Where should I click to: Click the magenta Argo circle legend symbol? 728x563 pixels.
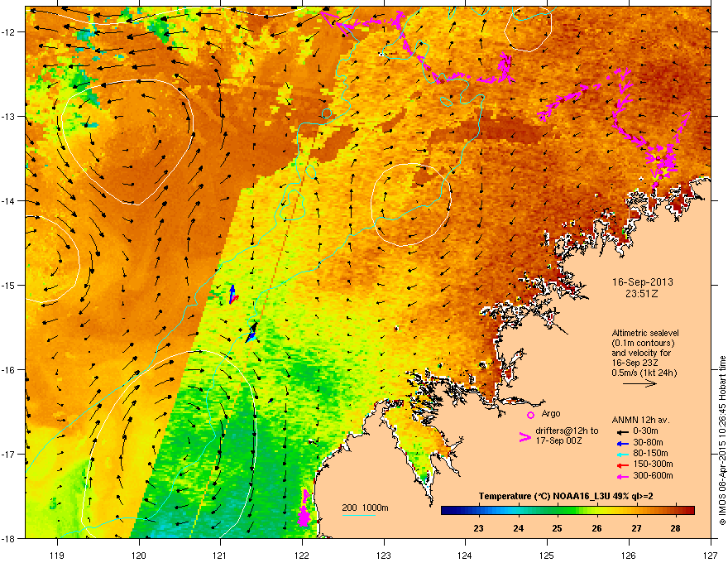coord(530,415)
